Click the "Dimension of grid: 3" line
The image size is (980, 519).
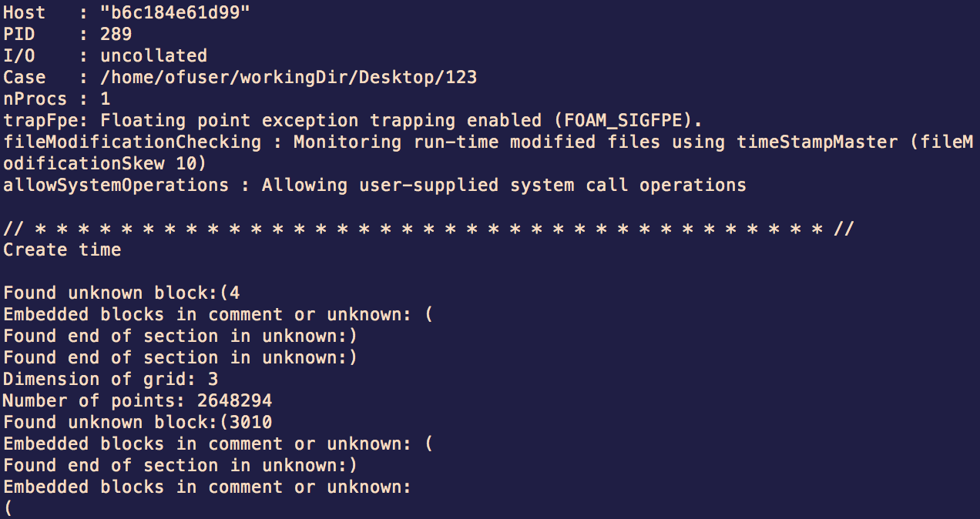point(110,379)
